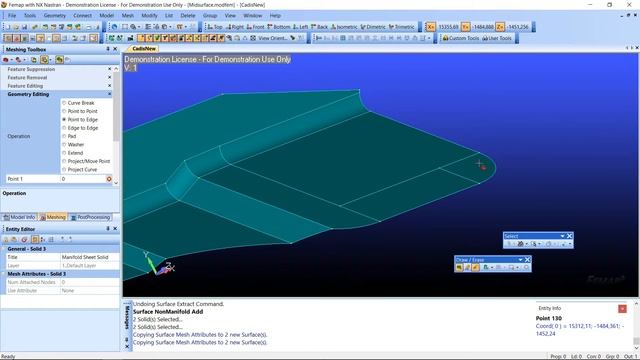
Task: Collapse Mesh Attributes - Solid 3 section
Action: tap(4, 274)
